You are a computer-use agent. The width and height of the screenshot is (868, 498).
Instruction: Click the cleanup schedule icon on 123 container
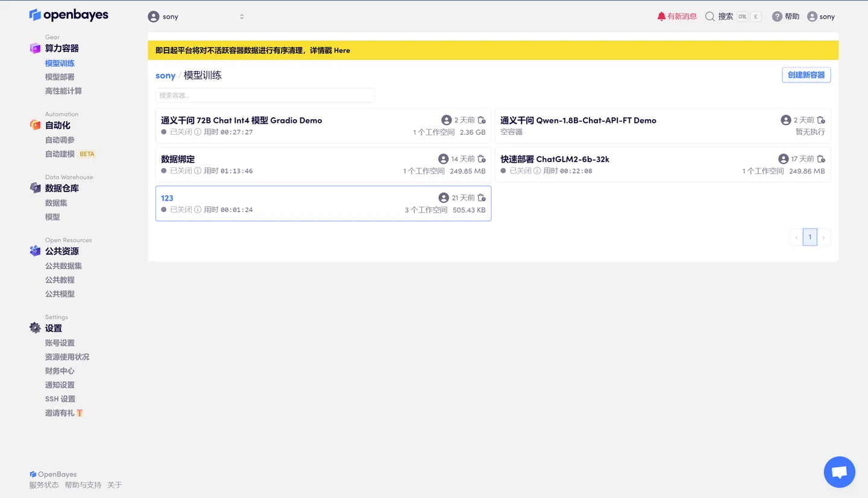(482, 197)
